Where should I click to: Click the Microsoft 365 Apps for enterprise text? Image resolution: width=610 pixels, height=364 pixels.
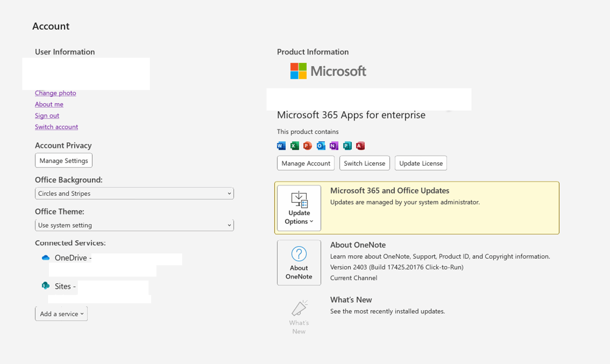coord(351,115)
